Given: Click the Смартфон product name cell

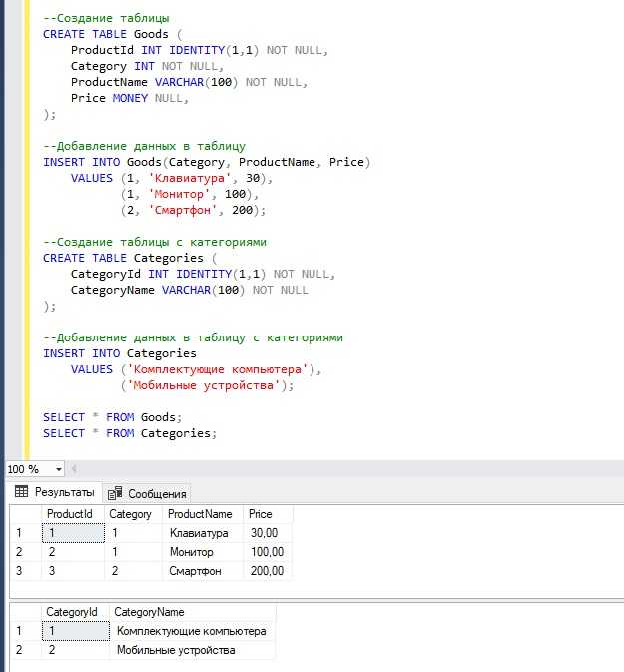Looking at the screenshot, I should point(197,571).
